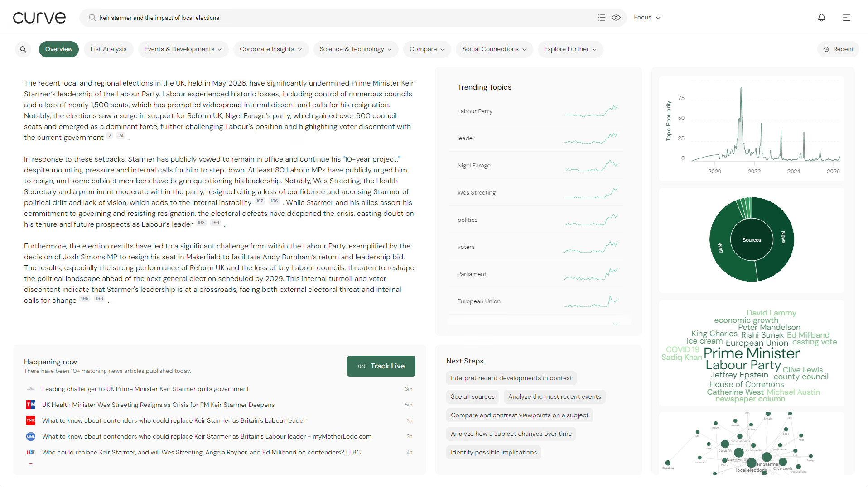Open the LBC article on Starmer replacements

tap(201, 453)
